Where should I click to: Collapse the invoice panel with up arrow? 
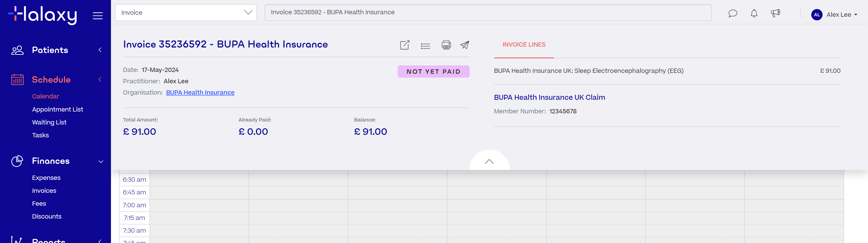tap(489, 162)
